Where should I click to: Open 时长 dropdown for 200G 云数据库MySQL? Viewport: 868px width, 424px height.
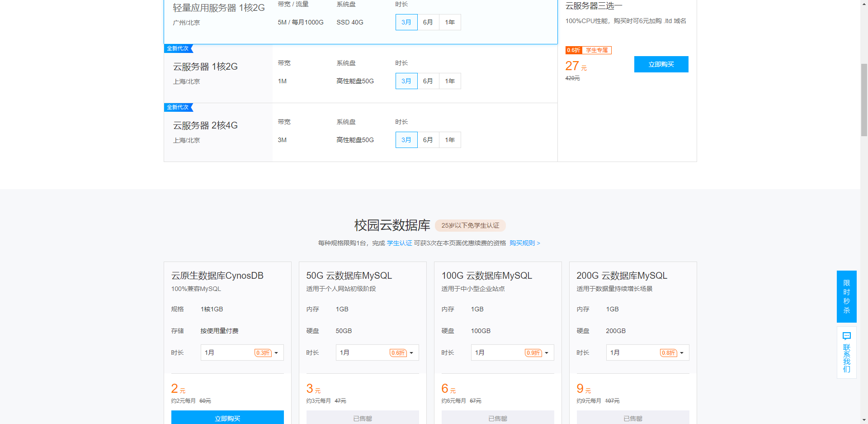[x=647, y=353]
